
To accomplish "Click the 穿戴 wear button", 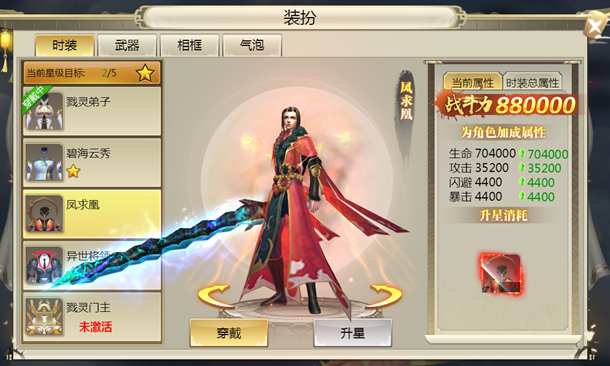I will (229, 333).
